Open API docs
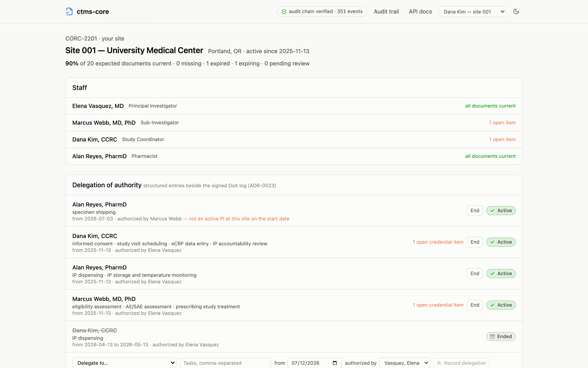This screenshot has height=368, width=588. (420, 11)
